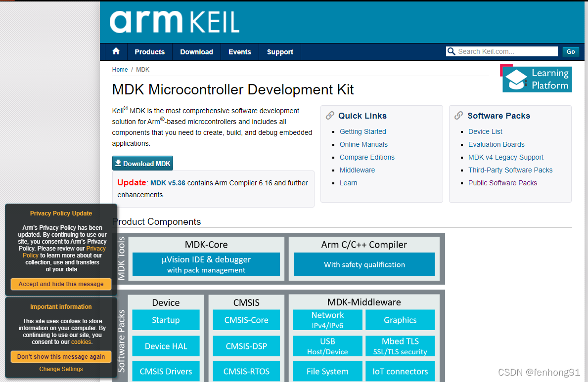Click the Download MDK button

(142, 163)
